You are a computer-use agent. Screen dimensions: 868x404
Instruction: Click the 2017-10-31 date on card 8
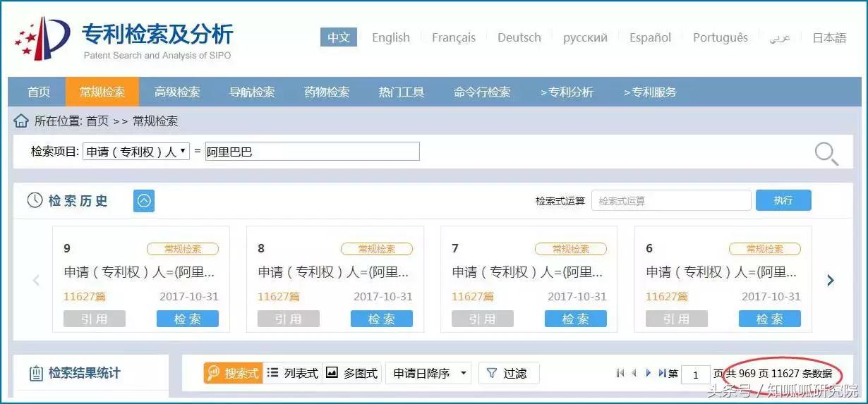click(383, 296)
